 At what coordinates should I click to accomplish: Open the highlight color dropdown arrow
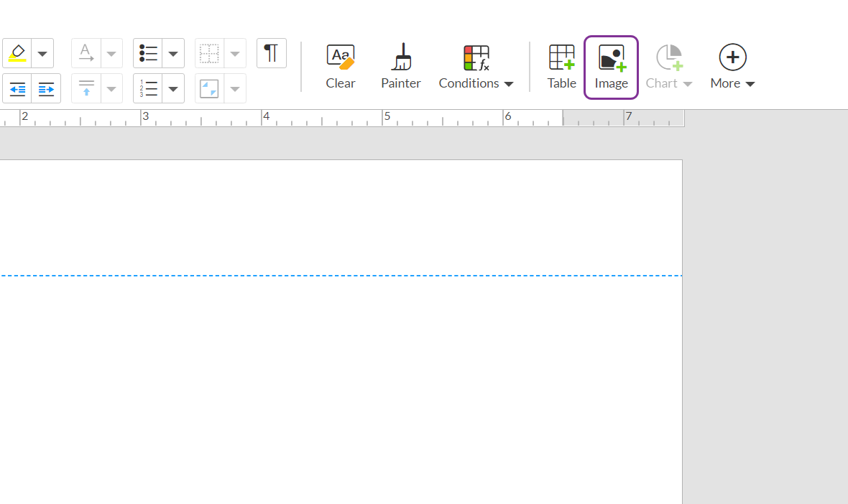click(x=42, y=53)
